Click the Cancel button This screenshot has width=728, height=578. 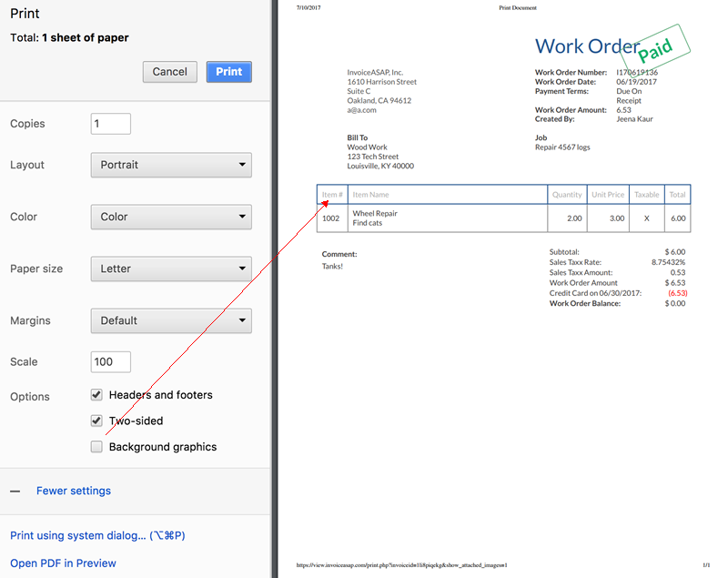coord(170,72)
